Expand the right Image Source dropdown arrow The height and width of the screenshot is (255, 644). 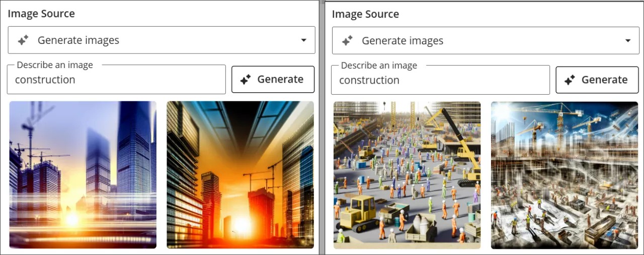628,41
